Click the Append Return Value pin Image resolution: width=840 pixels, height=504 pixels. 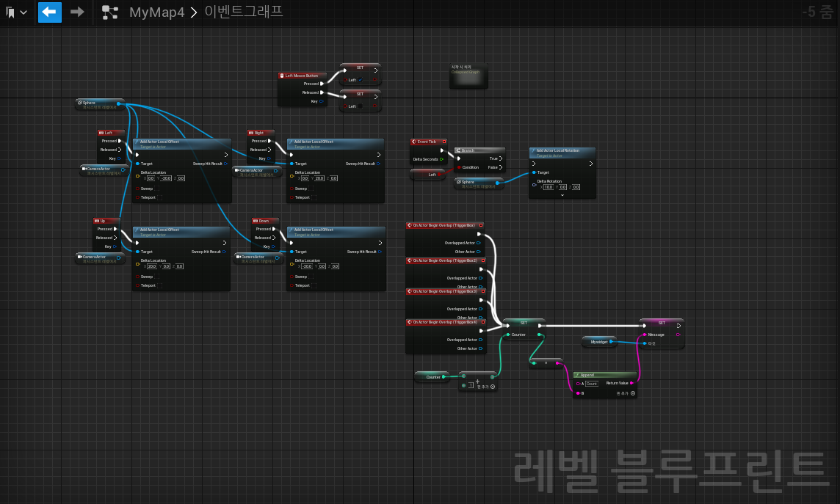(x=631, y=383)
